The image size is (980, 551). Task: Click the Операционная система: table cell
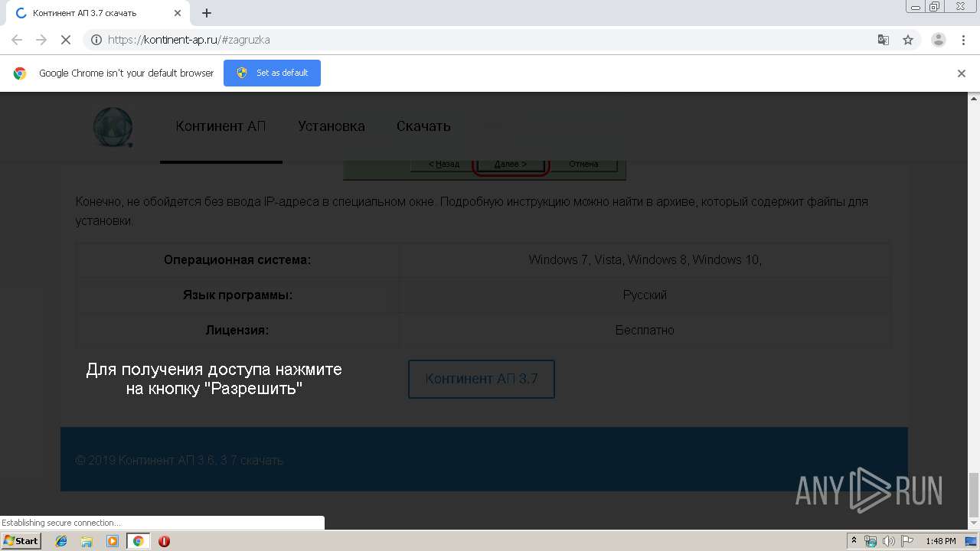click(x=237, y=260)
